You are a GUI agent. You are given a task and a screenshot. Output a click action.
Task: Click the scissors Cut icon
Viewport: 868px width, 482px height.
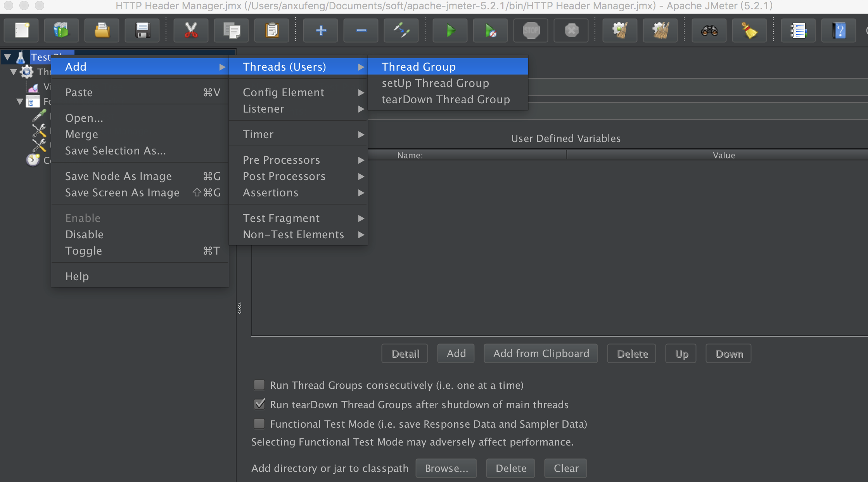coord(191,30)
